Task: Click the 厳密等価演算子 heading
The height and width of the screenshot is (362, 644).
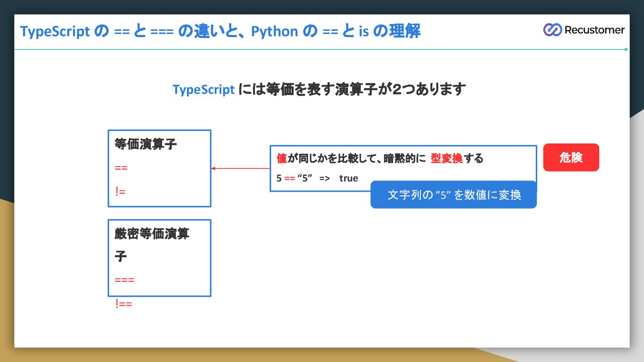Action: (152, 245)
